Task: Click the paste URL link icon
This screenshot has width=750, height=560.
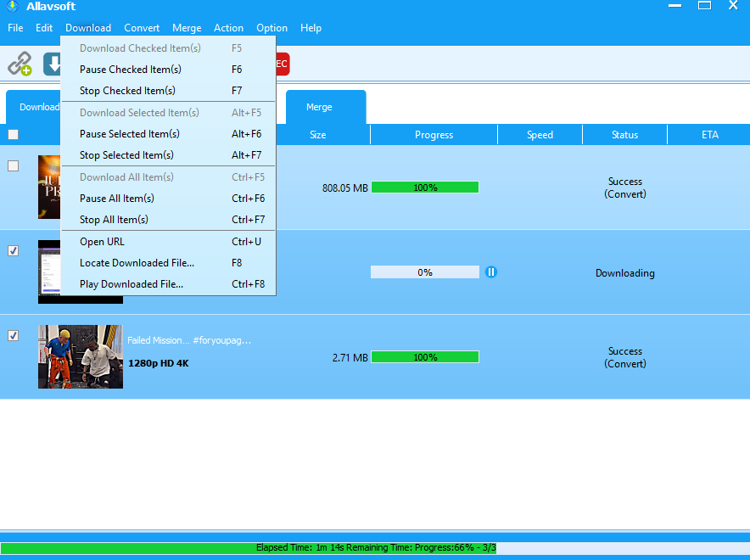Action: [x=20, y=64]
